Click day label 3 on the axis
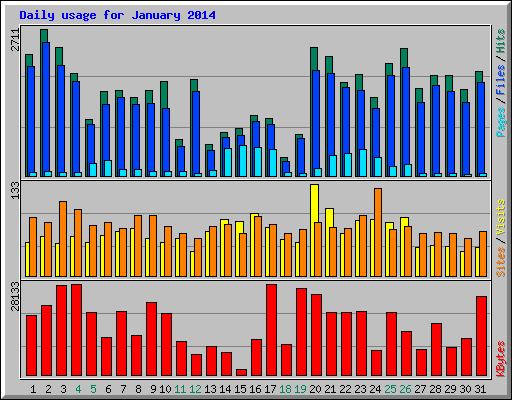This screenshot has height=400, width=512. [63, 389]
